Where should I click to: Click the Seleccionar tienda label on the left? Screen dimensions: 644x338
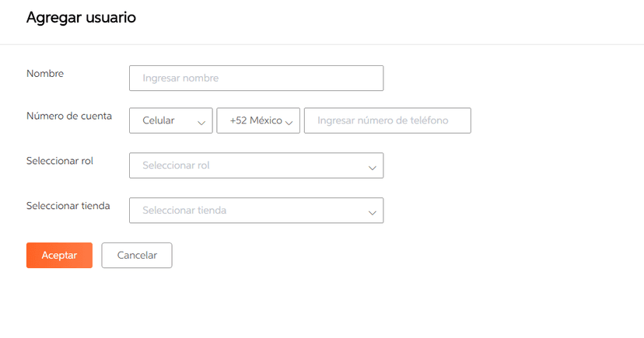pos(68,206)
